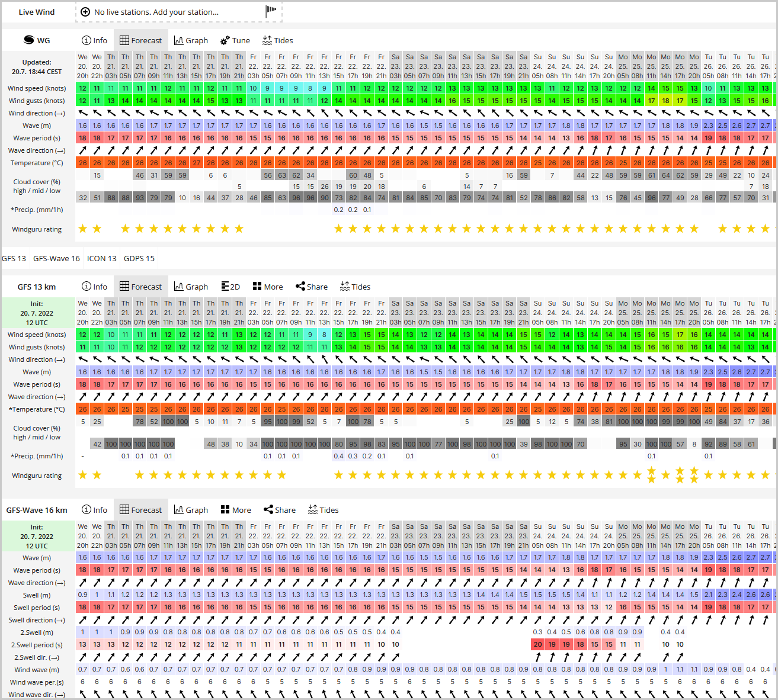Viewport: 778px width, 700px height.
Task: Click the Live Wind label
Action: (37, 12)
